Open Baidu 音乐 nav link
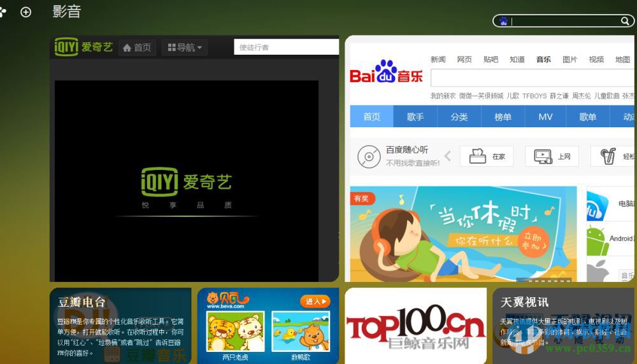 click(x=543, y=60)
